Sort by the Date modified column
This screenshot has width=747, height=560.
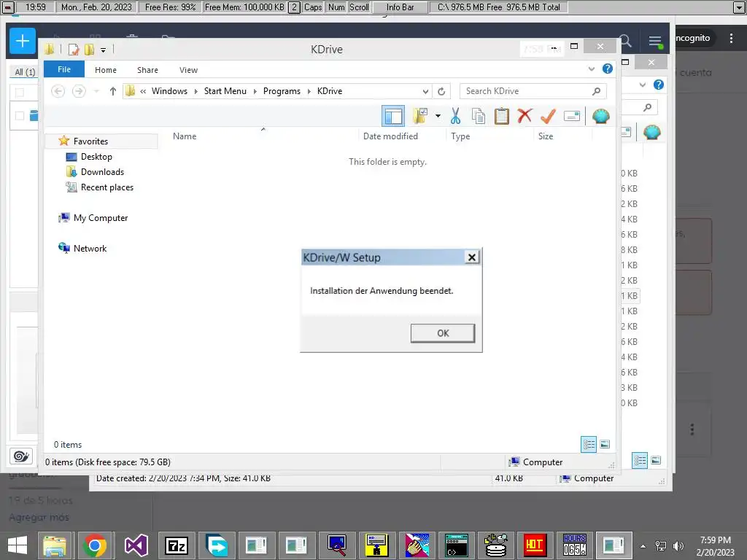[x=390, y=136]
